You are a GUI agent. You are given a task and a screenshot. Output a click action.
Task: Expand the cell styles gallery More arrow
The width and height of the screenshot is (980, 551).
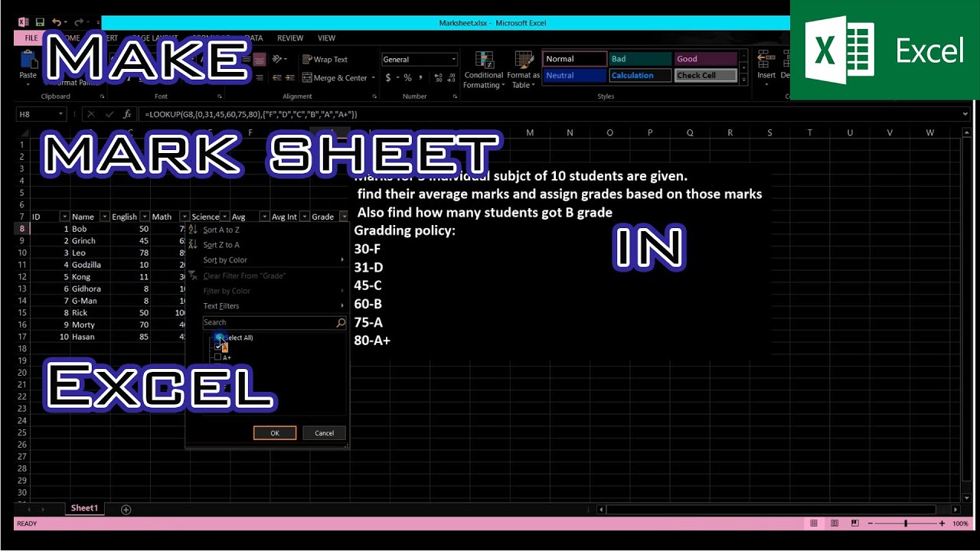point(743,79)
